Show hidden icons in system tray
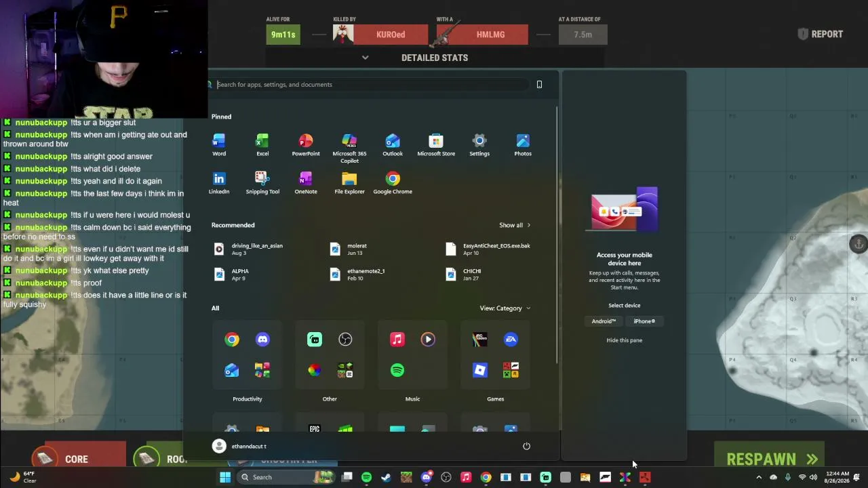This screenshot has height=488, width=868. [759, 477]
